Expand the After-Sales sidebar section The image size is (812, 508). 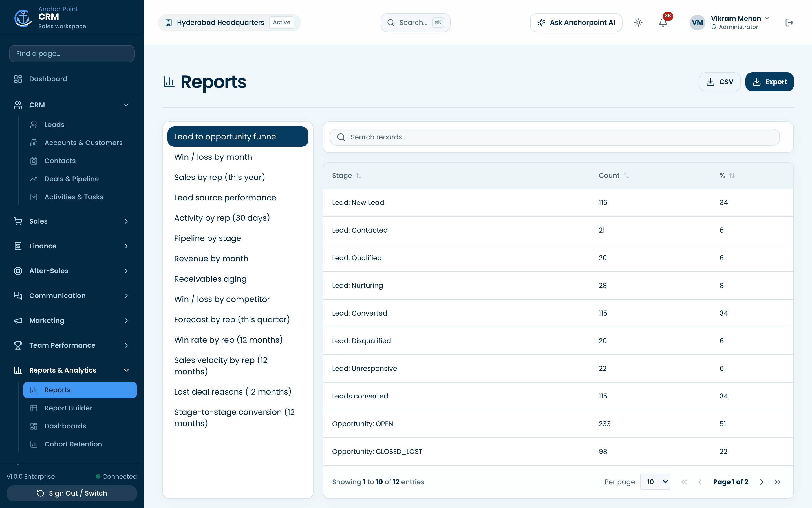click(127, 271)
